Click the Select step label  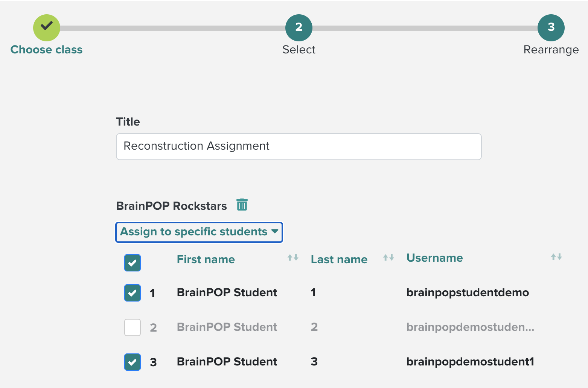pos(299,50)
